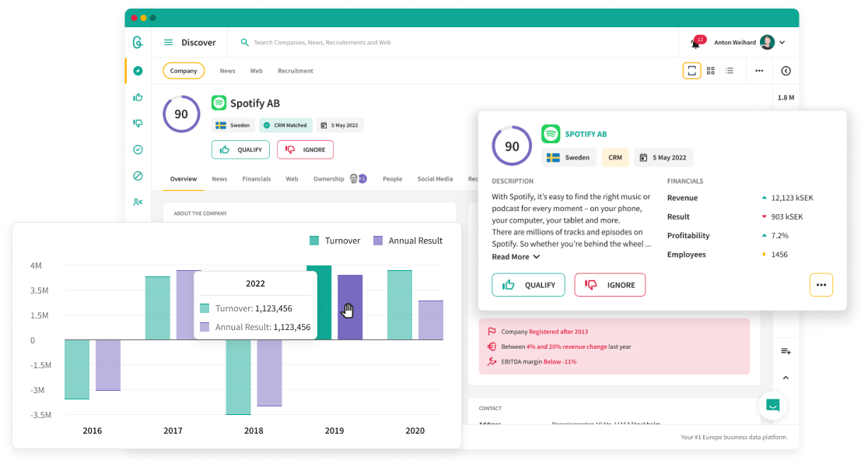Click the 2020 turnover bar in chart
Viewport: 868px width, 464px height.
[x=400, y=305]
